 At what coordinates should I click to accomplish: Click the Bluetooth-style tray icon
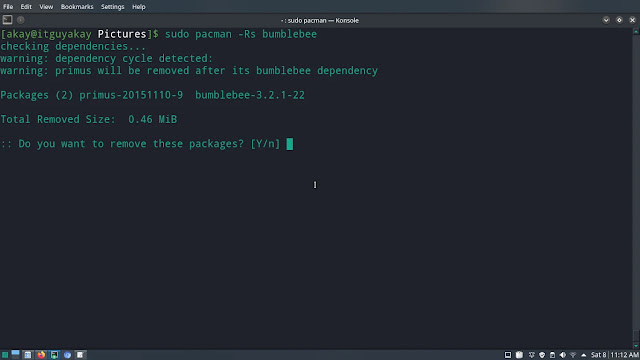[531, 355]
